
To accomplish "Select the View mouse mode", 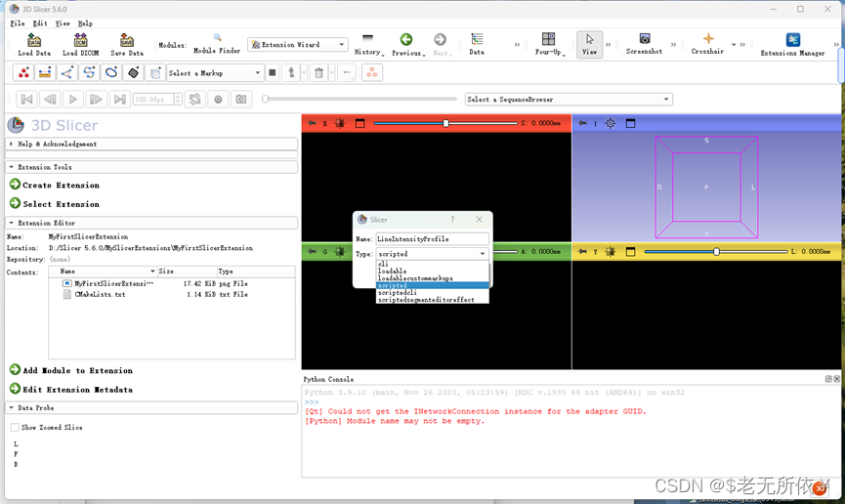I will [589, 44].
